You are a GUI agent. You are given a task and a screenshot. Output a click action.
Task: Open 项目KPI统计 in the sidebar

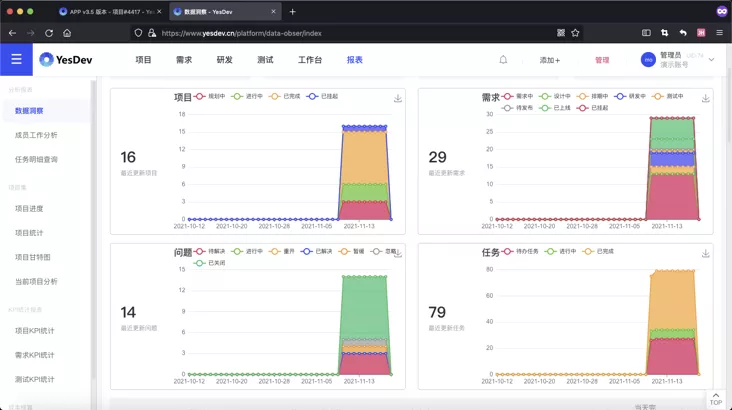click(x=35, y=331)
